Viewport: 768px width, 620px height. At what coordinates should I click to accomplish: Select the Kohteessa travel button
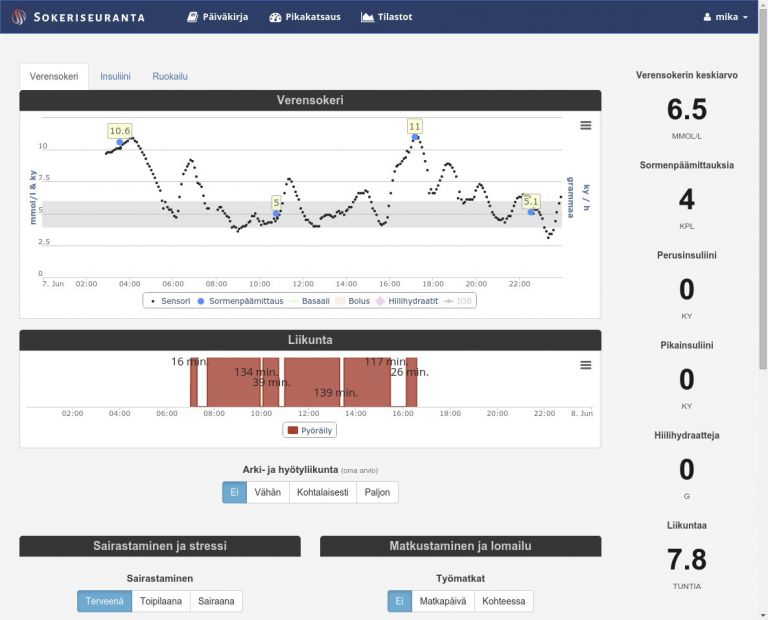(504, 601)
